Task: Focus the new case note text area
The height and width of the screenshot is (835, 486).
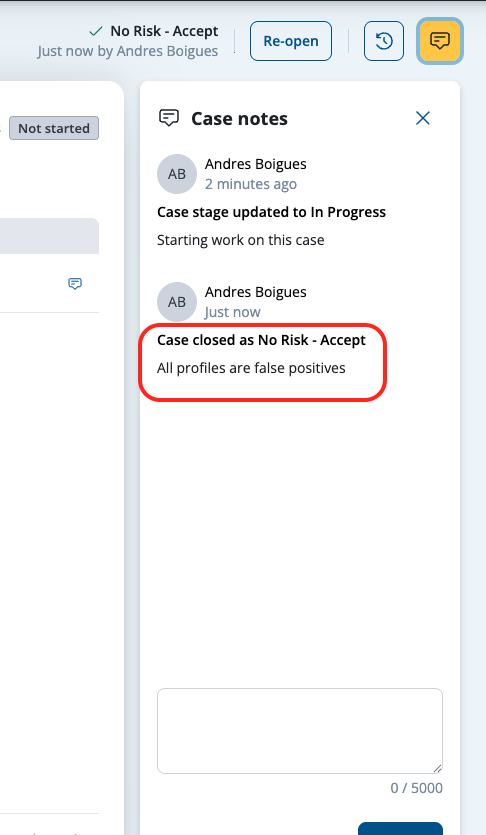Action: pos(300,731)
